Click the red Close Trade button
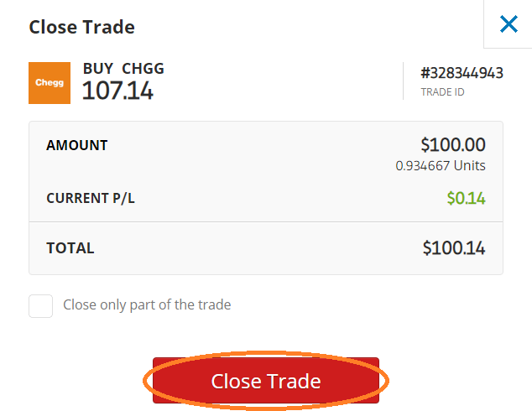 point(266,381)
